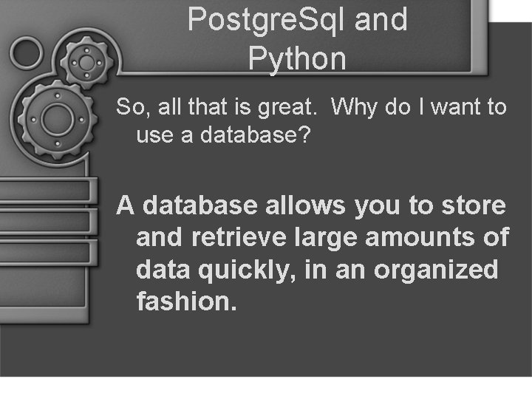Click the text 'use a database?'
This screenshot has height=399, width=532.
pyautogui.click(x=223, y=135)
